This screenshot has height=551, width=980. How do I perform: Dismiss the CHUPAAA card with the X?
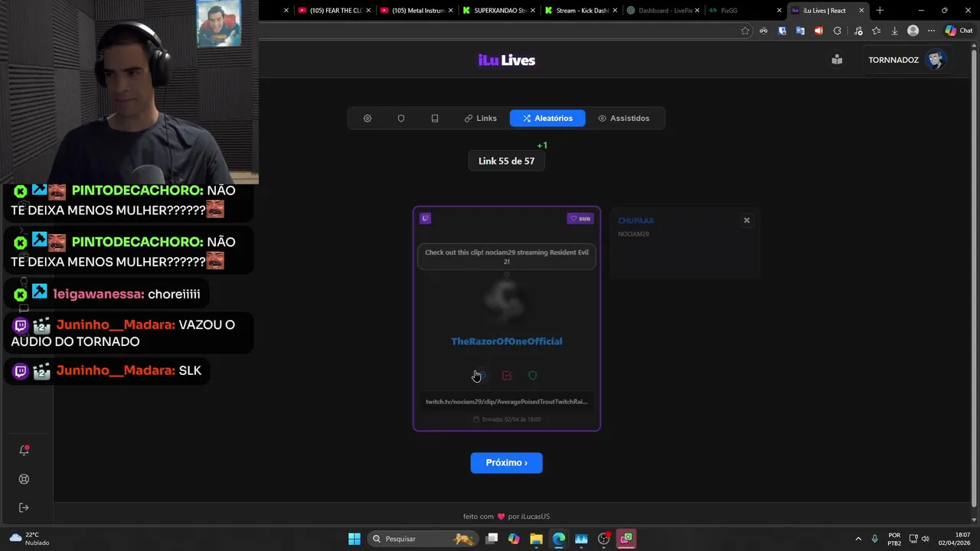[746, 220]
